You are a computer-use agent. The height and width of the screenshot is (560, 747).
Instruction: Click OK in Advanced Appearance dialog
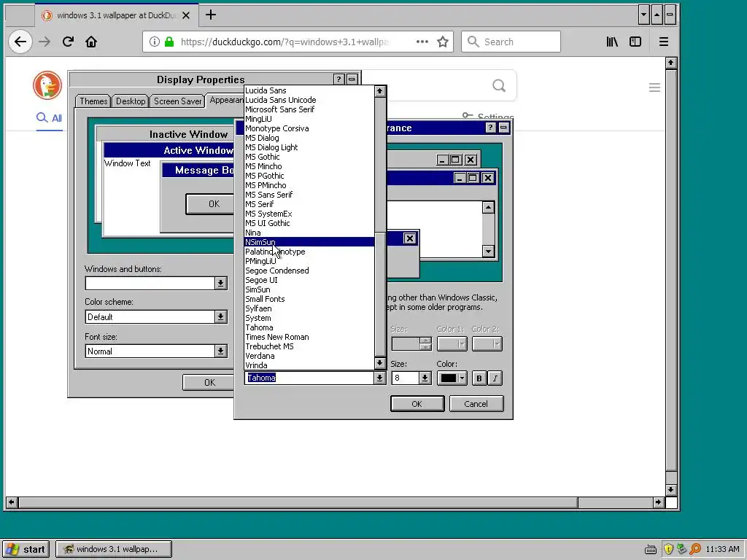(x=417, y=404)
